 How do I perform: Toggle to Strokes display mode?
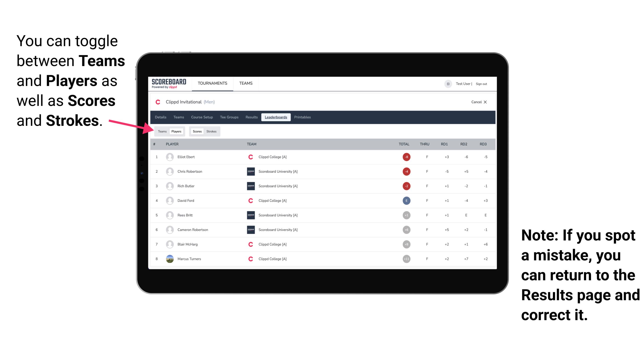(x=212, y=131)
